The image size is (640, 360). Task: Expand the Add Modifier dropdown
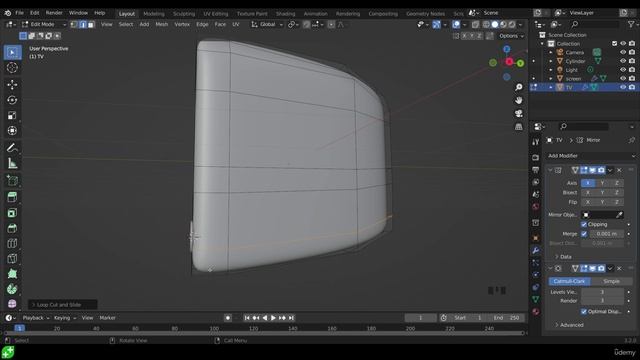click(591, 156)
